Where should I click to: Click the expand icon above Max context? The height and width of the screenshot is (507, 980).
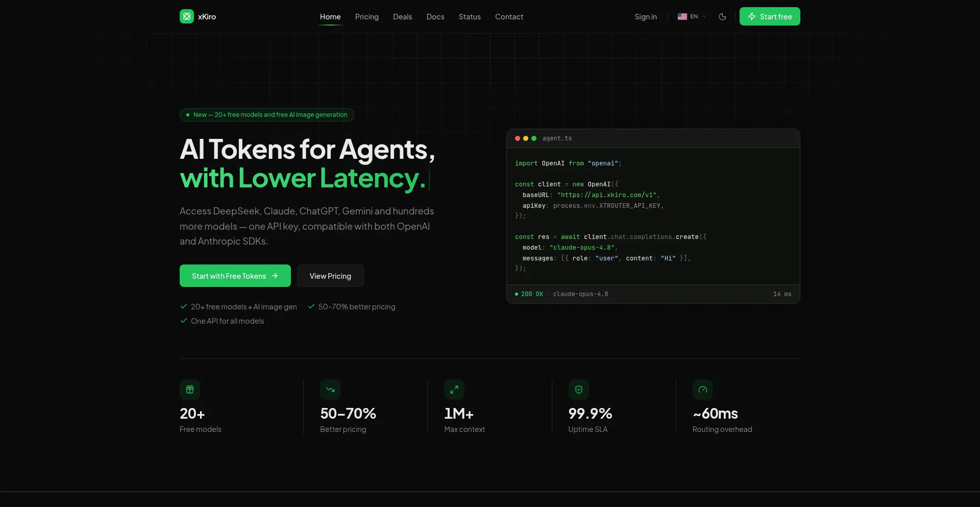pyautogui.click(x=454, y=390)
